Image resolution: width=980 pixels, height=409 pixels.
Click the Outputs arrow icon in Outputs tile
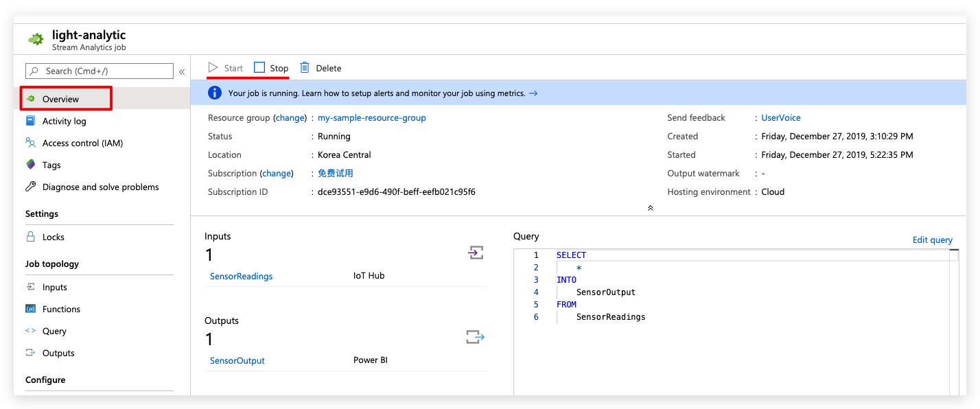tap(475, 337)
